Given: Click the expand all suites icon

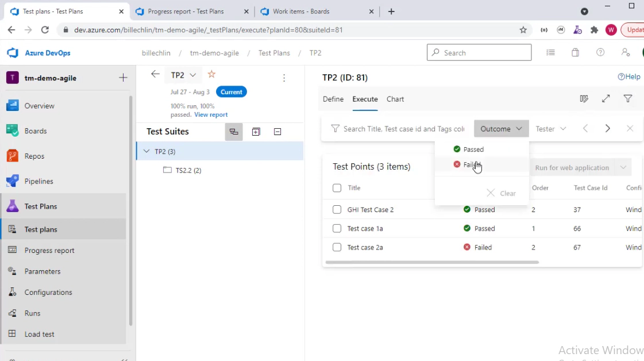Looking at the screenshot, I should 256,132.
